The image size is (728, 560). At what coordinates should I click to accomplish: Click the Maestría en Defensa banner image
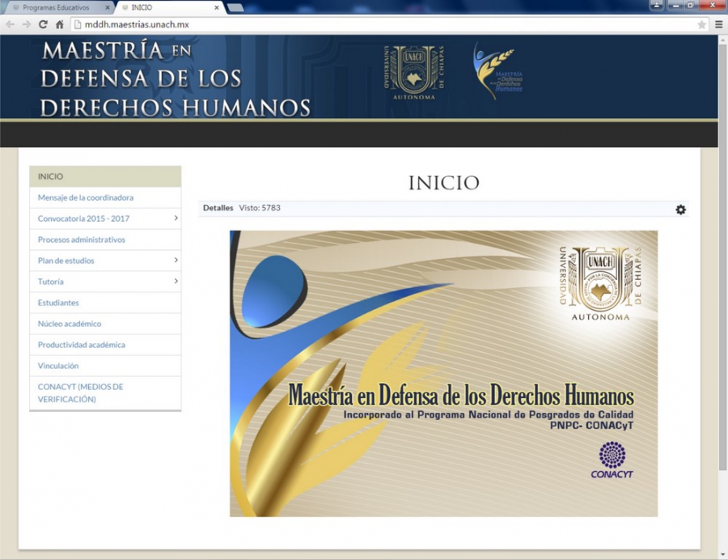pyautogui.click(x=443, y=373)
